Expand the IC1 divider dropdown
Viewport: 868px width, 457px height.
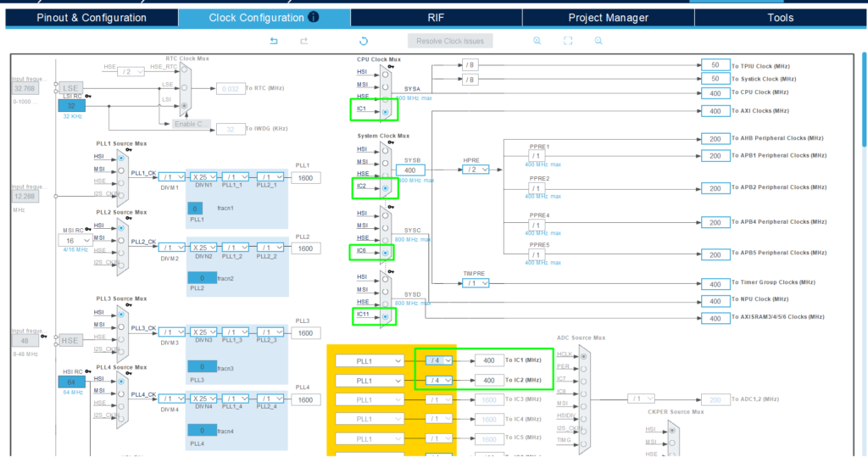pyautogui.click(x=438, y=360)
